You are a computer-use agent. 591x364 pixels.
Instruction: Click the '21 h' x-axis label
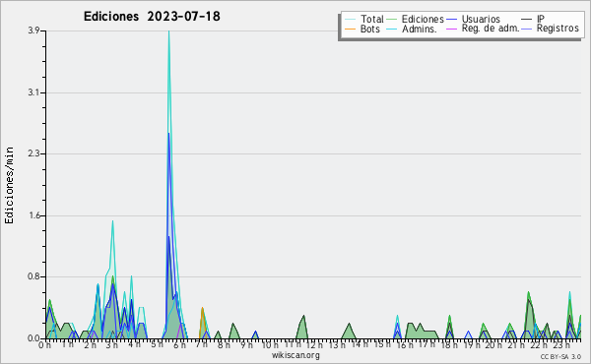(x=517, y=345)
